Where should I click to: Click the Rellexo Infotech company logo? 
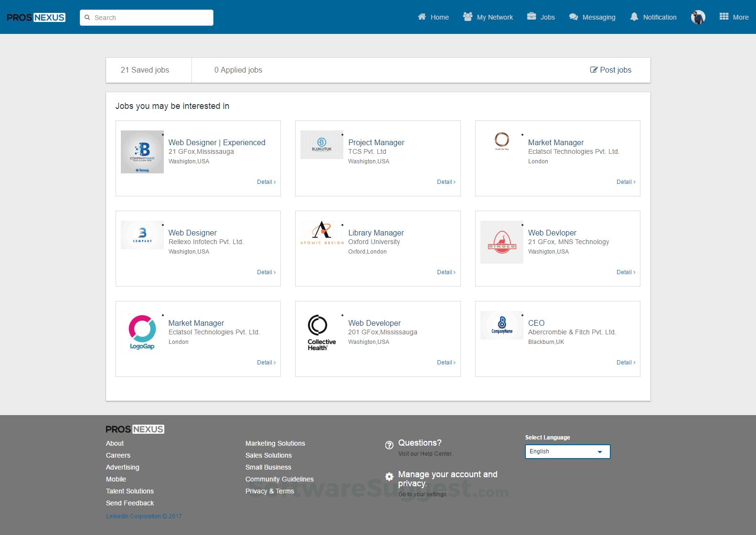[142, 235]
